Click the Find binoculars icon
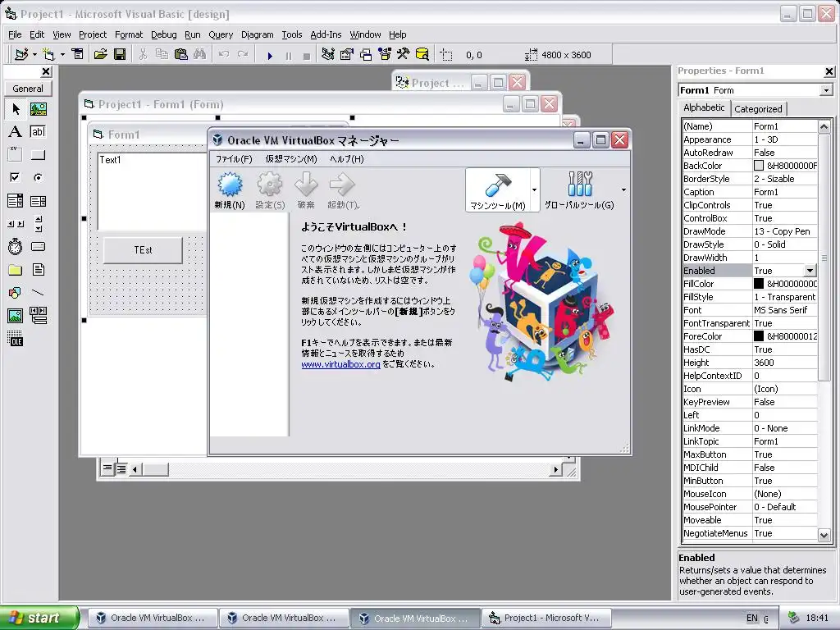 pyautogui.click(x=200, y=55)
